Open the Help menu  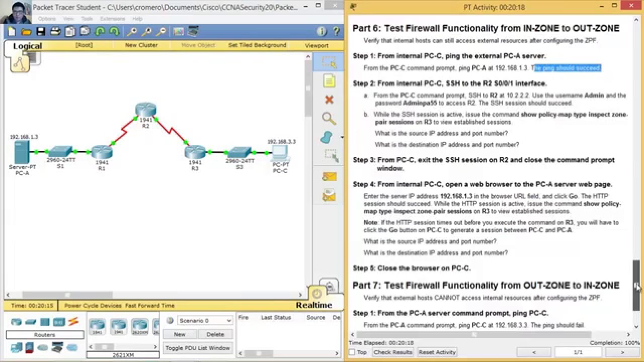[x=137, y=19]
